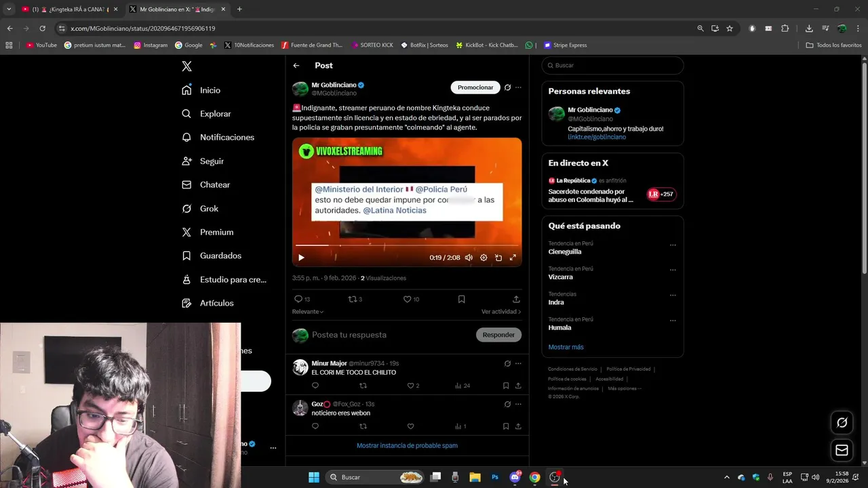This screenshot has height=488, width=868.
Task: Open Artículos in the X sidebar
Action: [x=207, y=303]
